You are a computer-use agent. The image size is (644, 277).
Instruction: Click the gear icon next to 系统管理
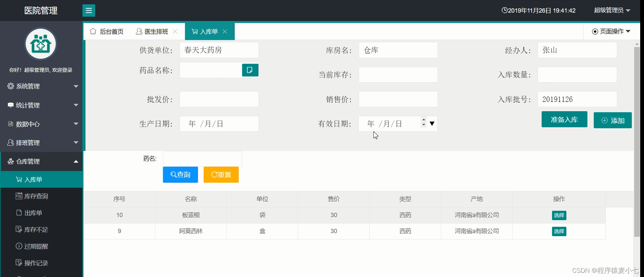[x=11, y=86]
